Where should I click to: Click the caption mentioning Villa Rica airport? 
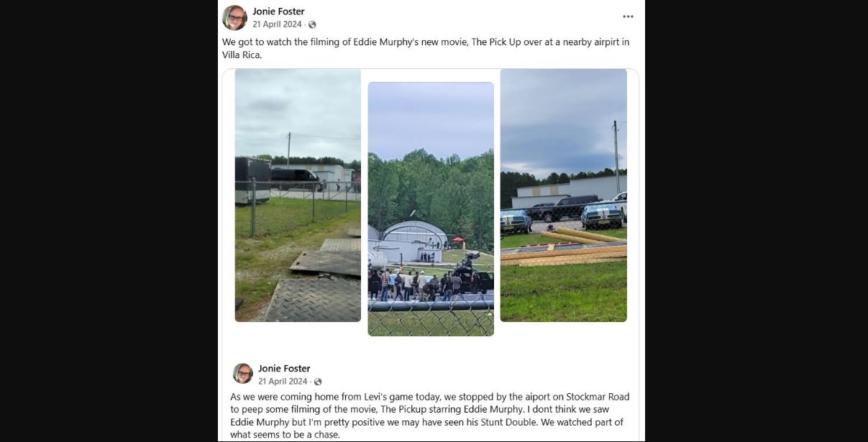(x=426, y=48)
